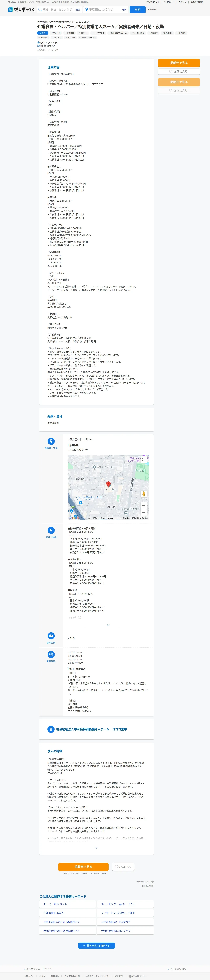Toggle map fullscreen view
The height and width of the screenshot is (980, 210).
coord(144,460)
